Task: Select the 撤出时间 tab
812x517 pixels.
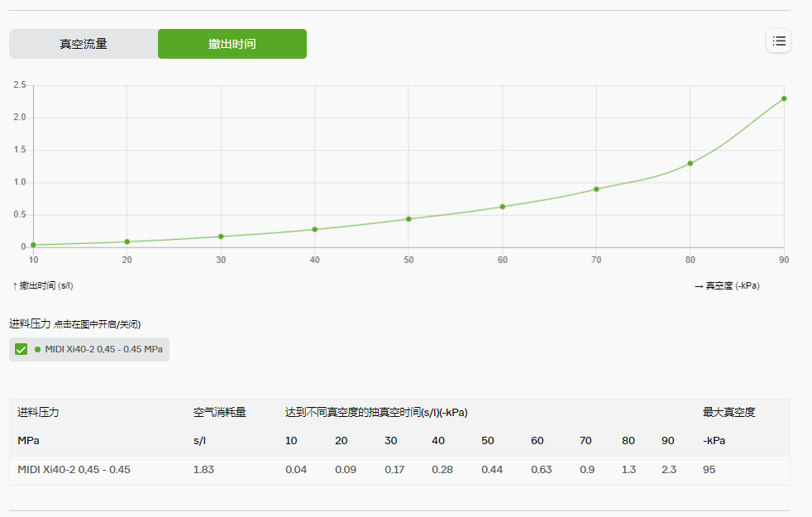Action: tap(232, 43)
